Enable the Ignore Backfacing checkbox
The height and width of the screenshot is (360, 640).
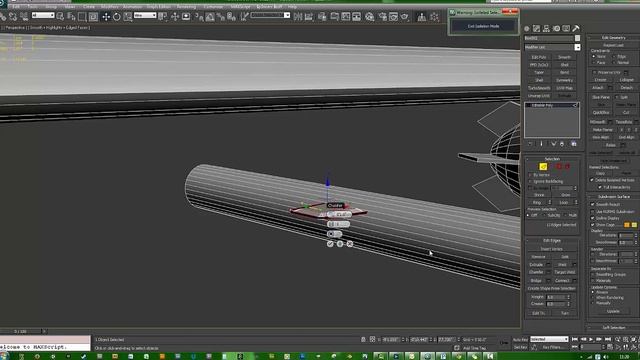point(531,181)
